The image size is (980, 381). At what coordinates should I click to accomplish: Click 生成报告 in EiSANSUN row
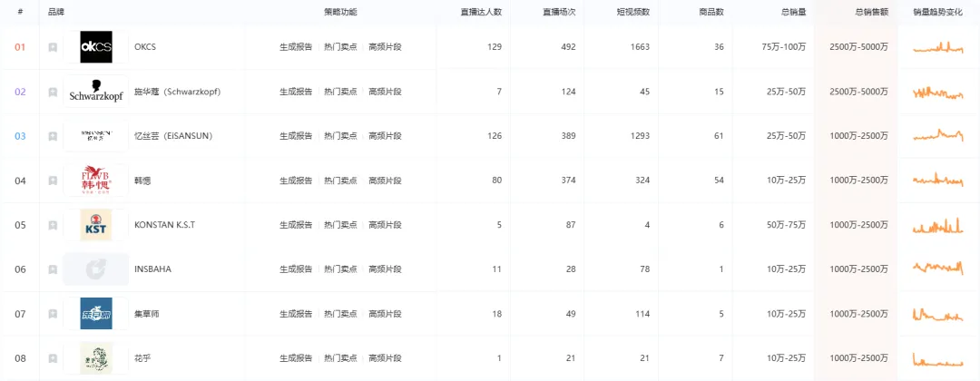[296, 136]
